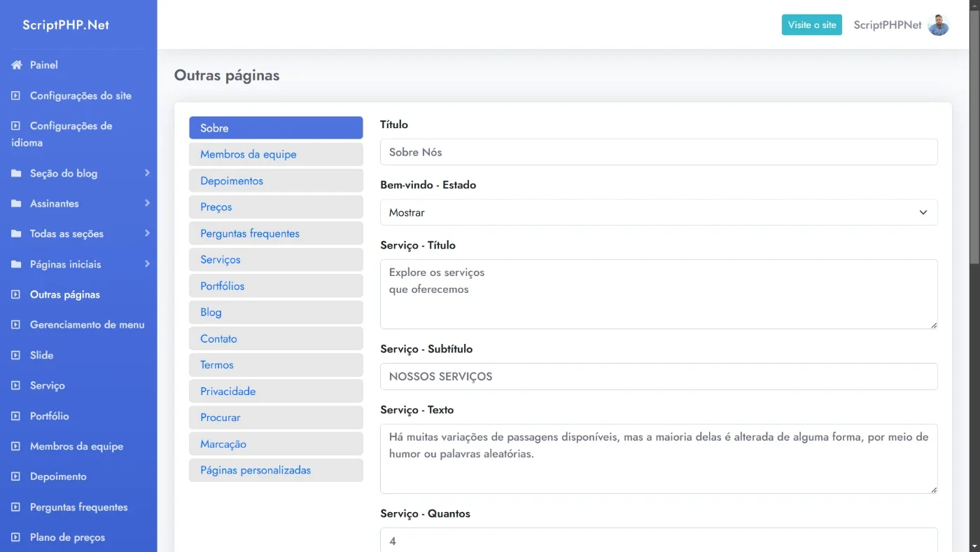Click the Título input field
Image resolution: width=980 pixels, height=552 pixels.
[x=659, y=152]
